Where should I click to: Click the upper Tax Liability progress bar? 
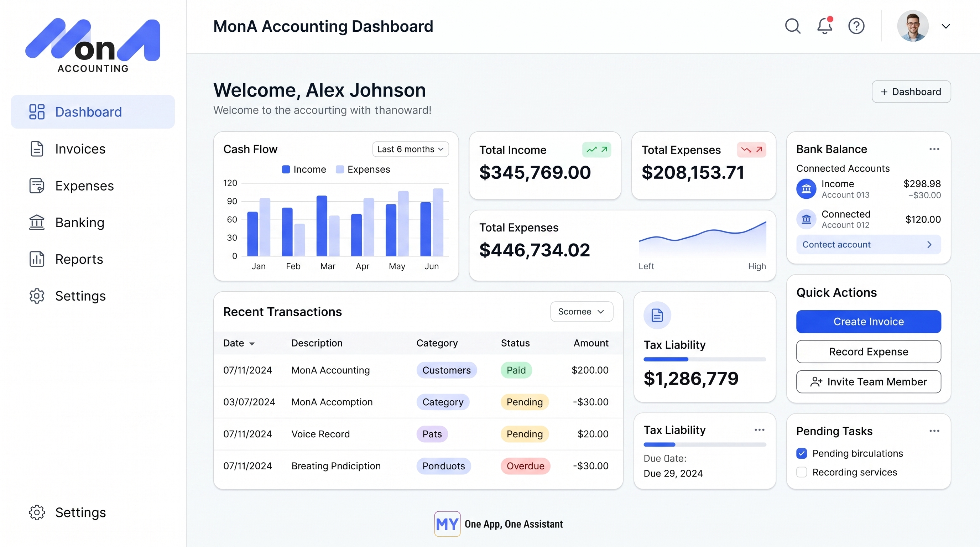[x=705, y=359]
